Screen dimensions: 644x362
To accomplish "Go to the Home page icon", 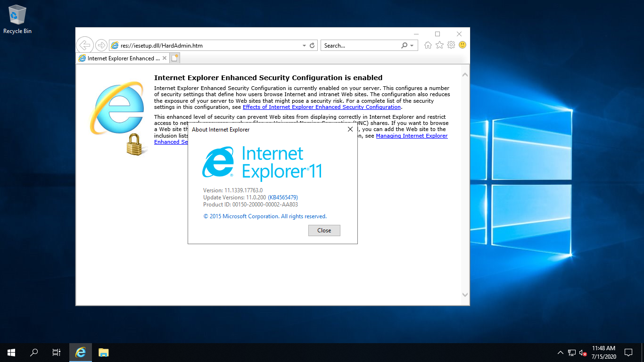I will coord(428,45).
